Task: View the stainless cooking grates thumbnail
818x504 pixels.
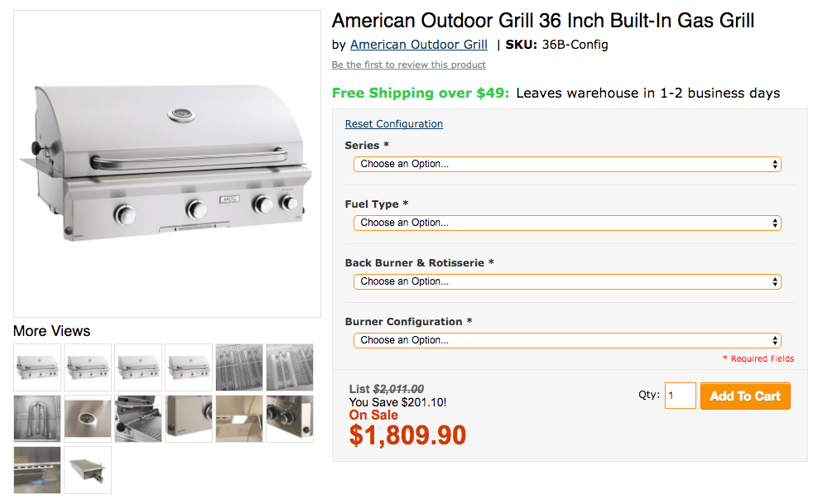Action: pyautogui.click(x=238, y=367)
